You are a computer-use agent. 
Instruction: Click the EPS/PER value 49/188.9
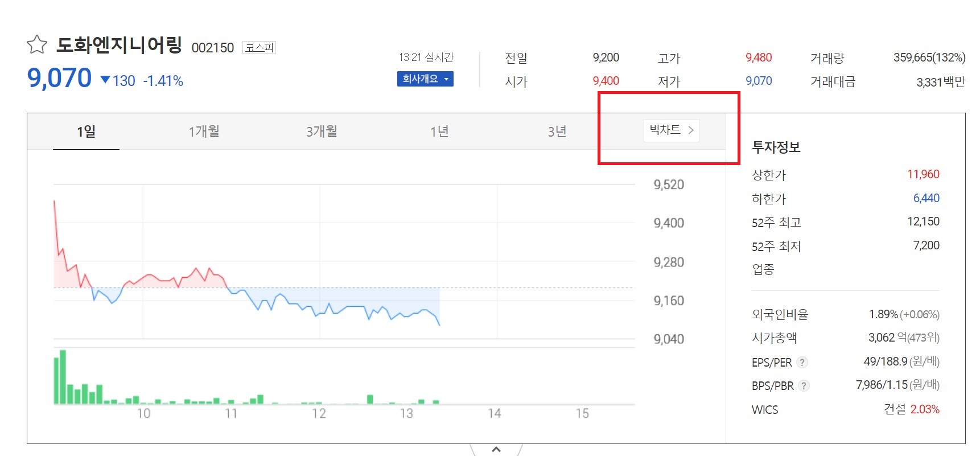click(886, 361)
